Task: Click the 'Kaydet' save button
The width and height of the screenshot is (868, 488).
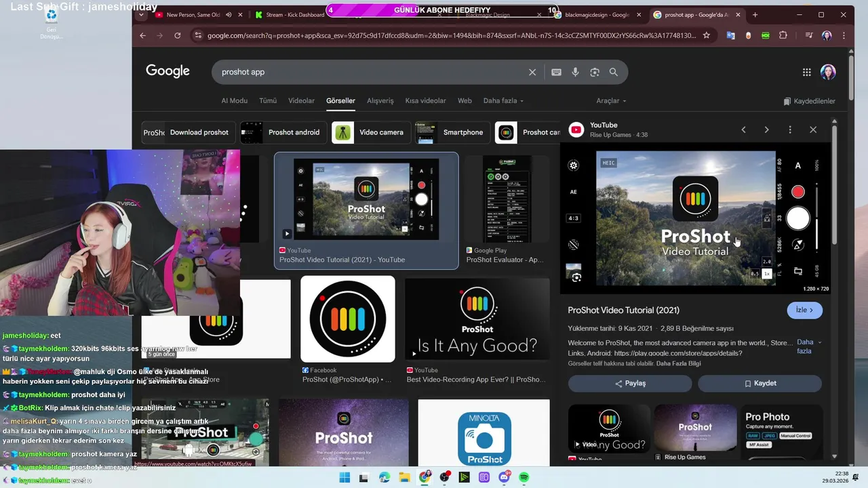Action: pyautogui.click(x=759, y=383)
